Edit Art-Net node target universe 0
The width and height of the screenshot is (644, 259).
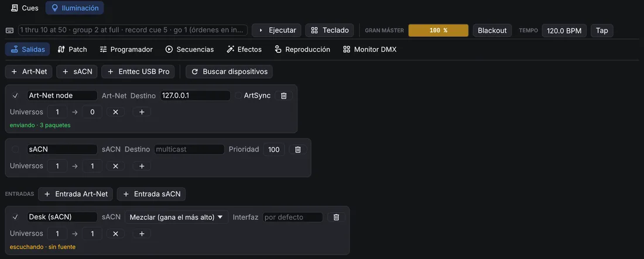pyautogui.click(x=93, y=112)
